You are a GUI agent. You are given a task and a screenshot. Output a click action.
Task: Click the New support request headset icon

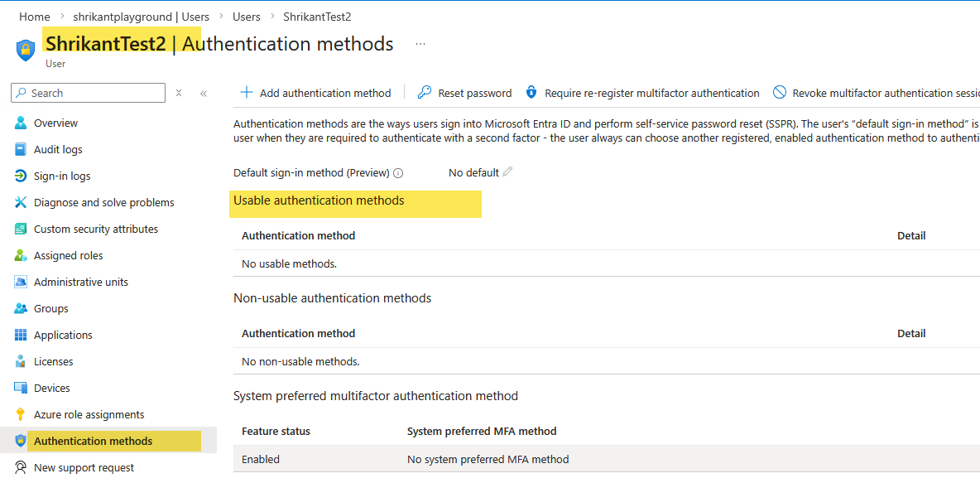[22, 467]
